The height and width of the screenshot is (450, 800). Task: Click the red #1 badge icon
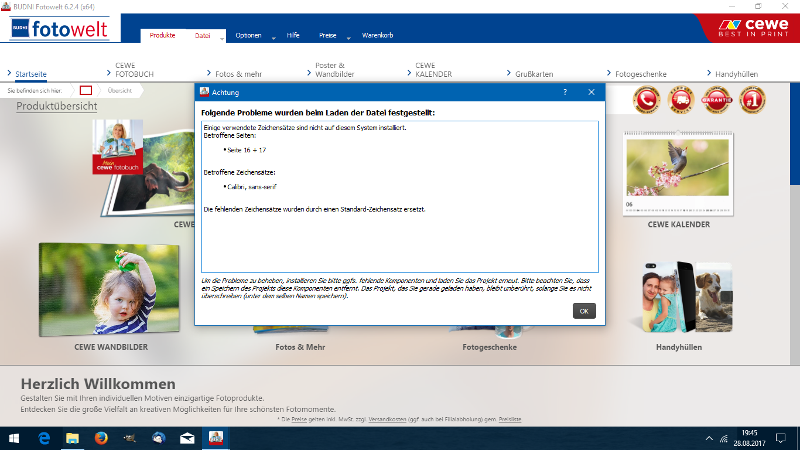click(x=752, y=100)
